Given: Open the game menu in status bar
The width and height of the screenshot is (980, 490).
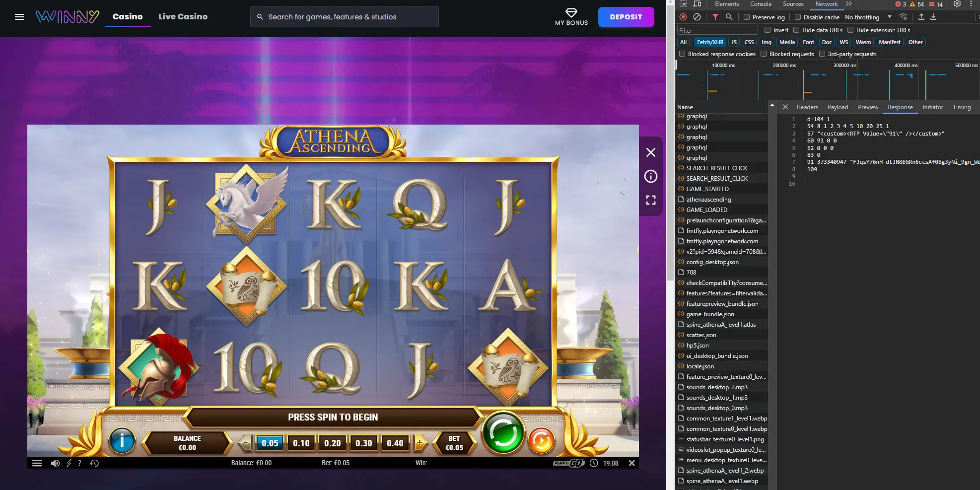Looking at the screenshot, I should pos(37,463).
